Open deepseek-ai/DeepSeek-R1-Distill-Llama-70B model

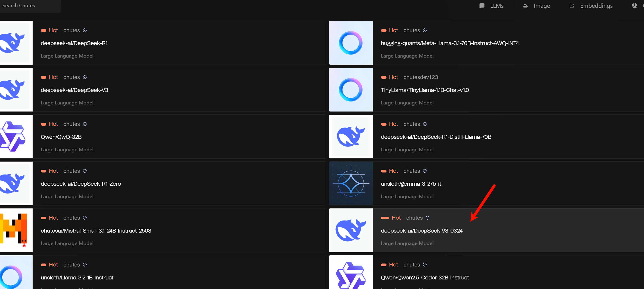tap(436, 137)
